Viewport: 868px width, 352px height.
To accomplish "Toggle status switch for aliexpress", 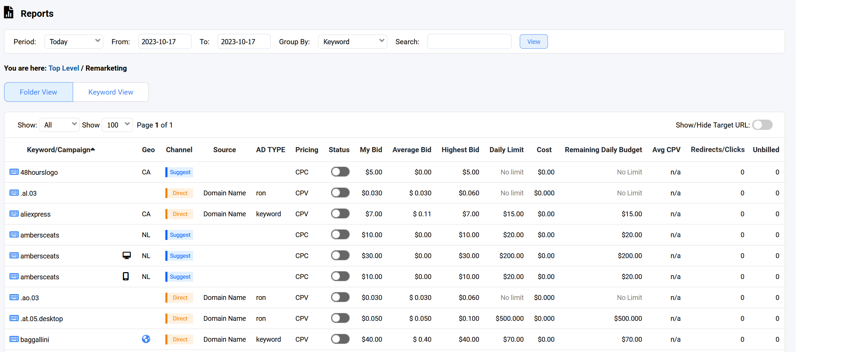I will coord(340,214).
